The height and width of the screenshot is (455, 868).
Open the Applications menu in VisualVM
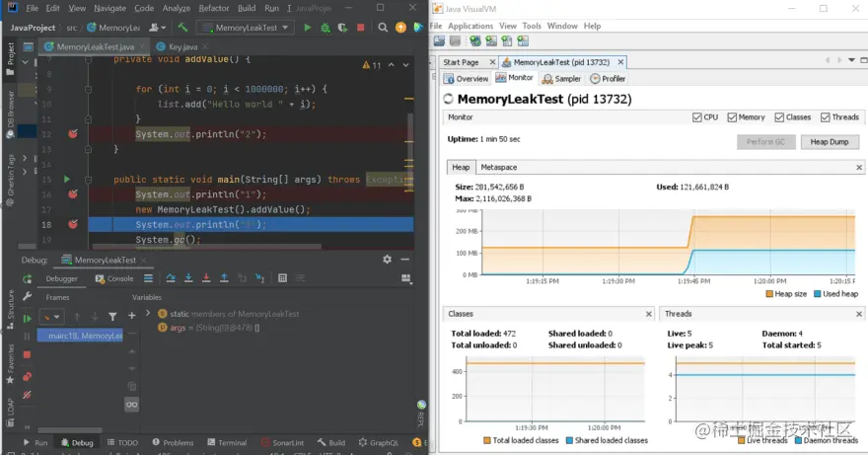pyautogui.click(x=470, y=26)
